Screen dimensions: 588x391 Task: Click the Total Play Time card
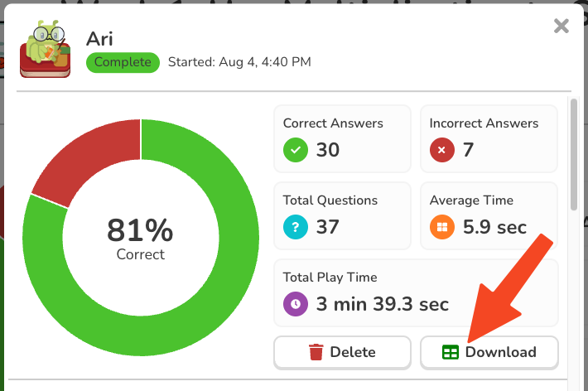(x=416, y=292)
